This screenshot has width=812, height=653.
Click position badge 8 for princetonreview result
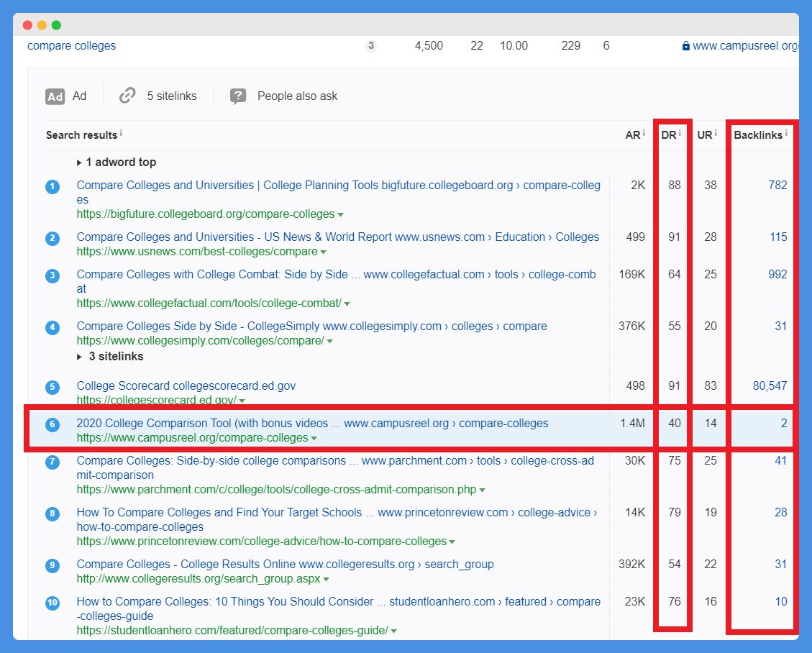[x=53, y=513]
